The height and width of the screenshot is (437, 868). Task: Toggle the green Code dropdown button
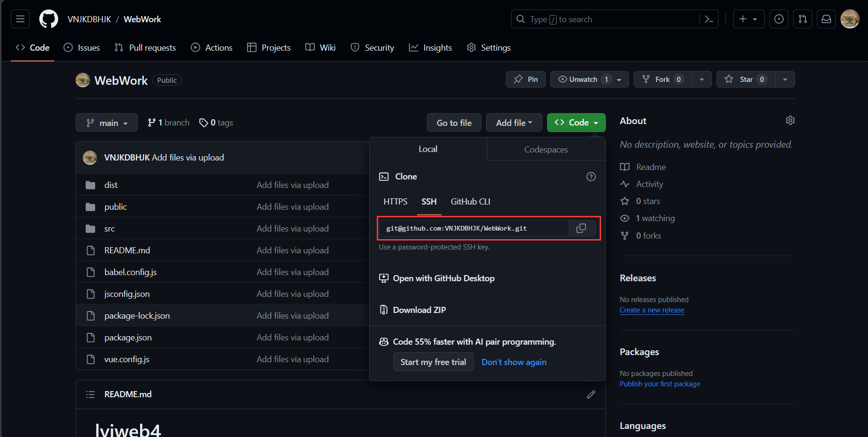coord(576,123)
